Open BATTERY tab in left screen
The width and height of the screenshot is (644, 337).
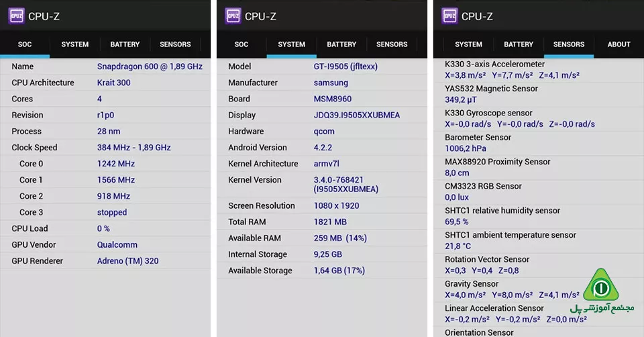(x=125, y=44)
